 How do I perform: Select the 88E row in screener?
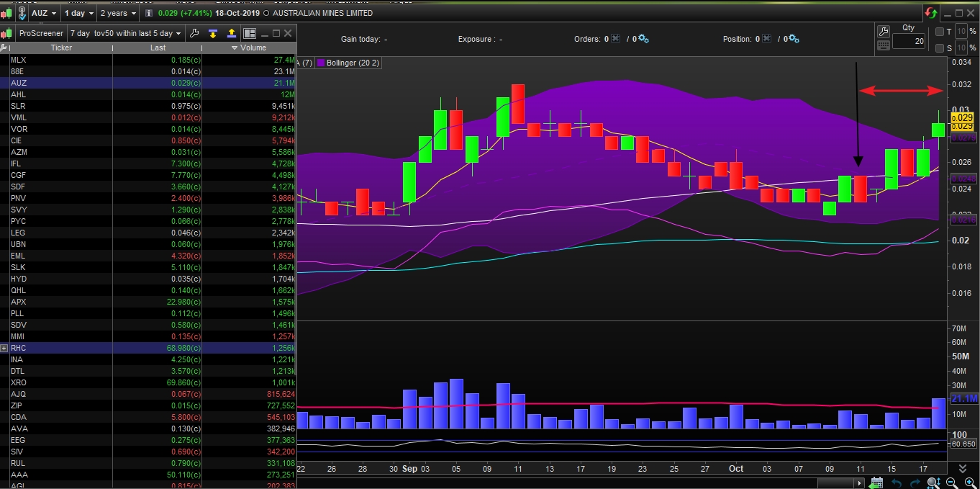(x=148, y=71)
